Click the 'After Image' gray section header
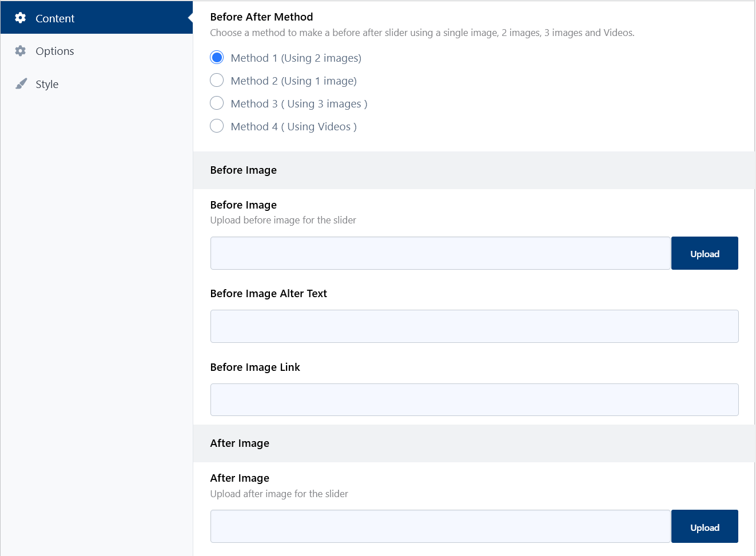This screenshot has width=756, height=556. (x=474, y=443)
